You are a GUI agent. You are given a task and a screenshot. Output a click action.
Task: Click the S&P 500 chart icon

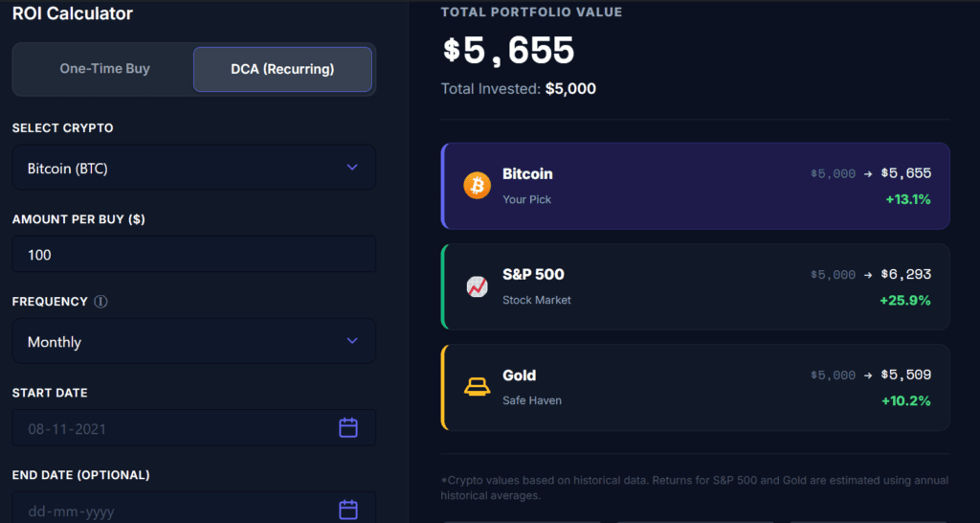pyautogui.click(x=477, y=285)
